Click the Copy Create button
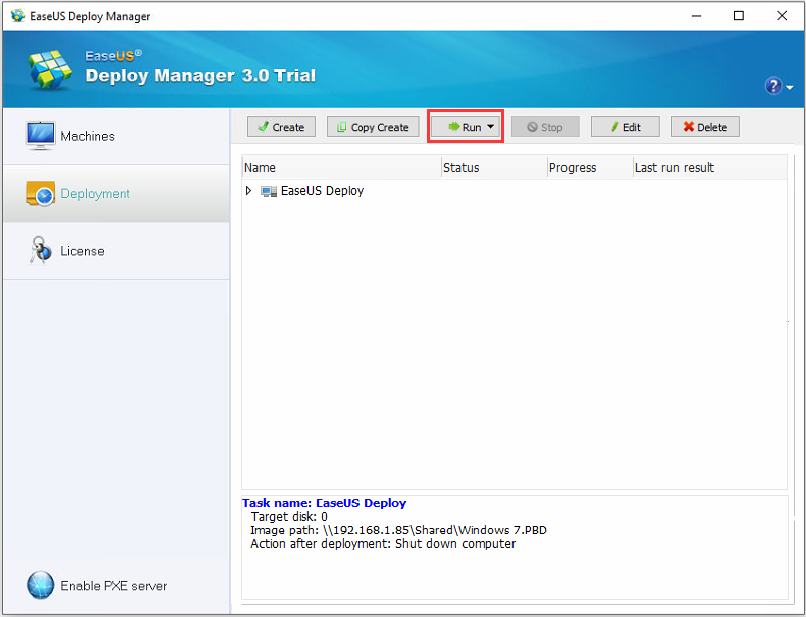This screenshot has height=617, width=806. click(x=373, y=127)
